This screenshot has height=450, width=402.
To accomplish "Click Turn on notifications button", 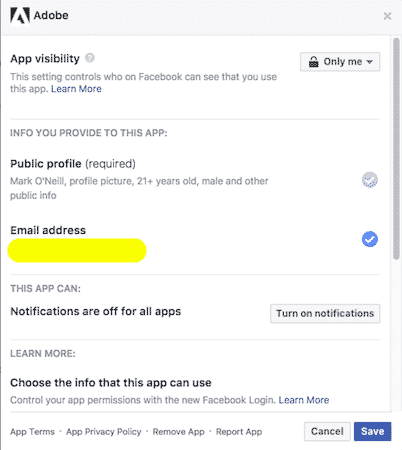I will click(325, 313).
